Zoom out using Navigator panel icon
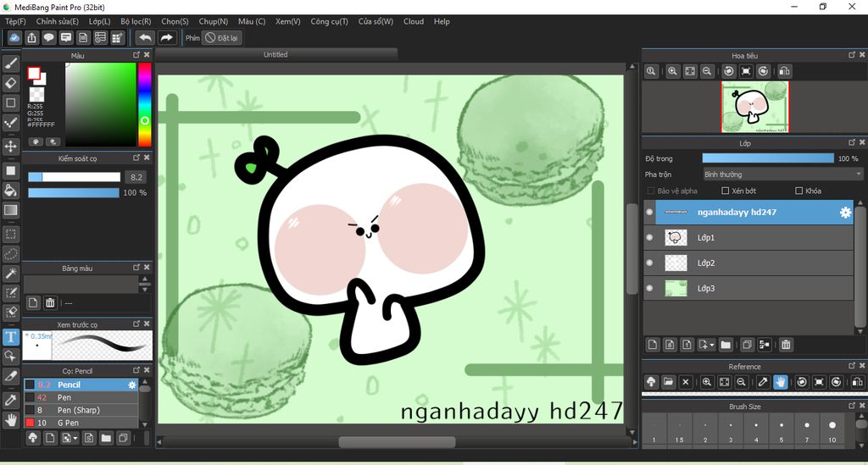868x465 pixels. [707, 71]
